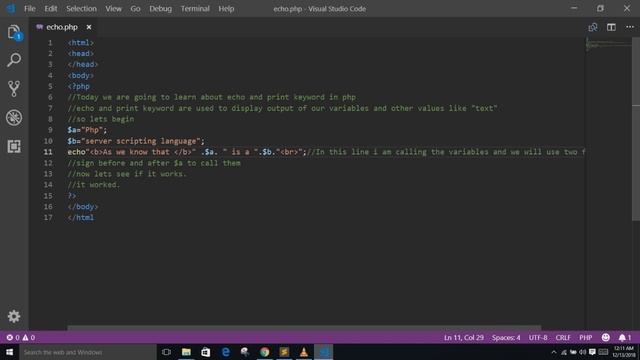Click the </body> closing tag line

tap(83, 207)
